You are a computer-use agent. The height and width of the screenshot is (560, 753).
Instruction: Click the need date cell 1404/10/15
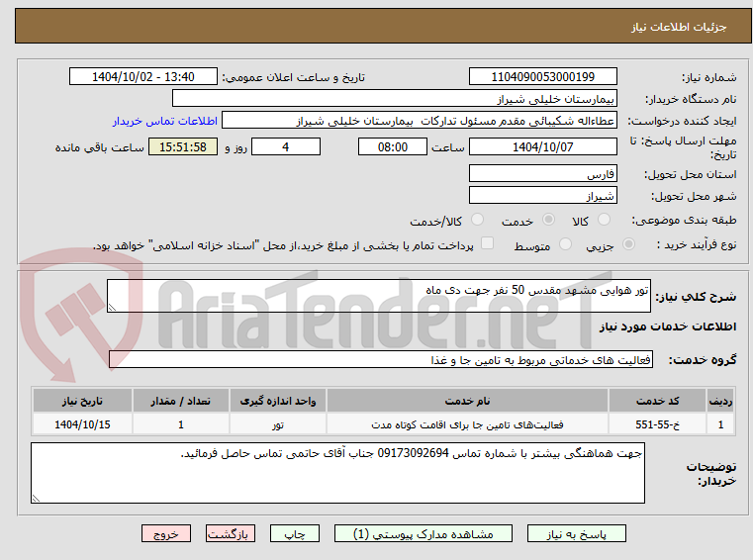pos(82,424)
